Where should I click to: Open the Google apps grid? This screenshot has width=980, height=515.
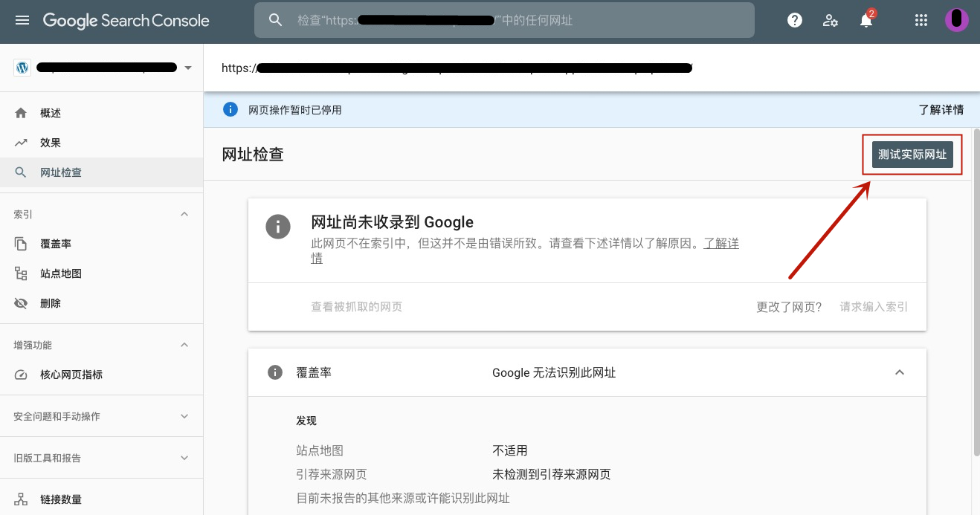point(921,20)
